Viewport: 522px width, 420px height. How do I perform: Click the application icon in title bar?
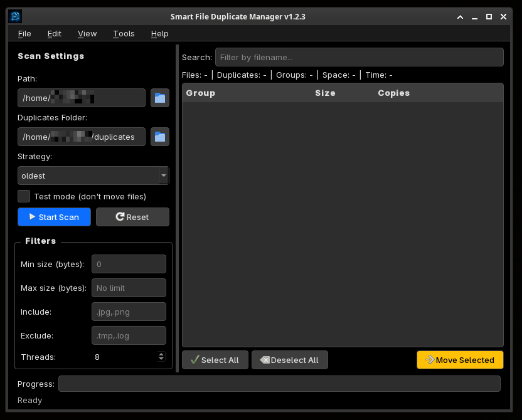coord(15,16)
